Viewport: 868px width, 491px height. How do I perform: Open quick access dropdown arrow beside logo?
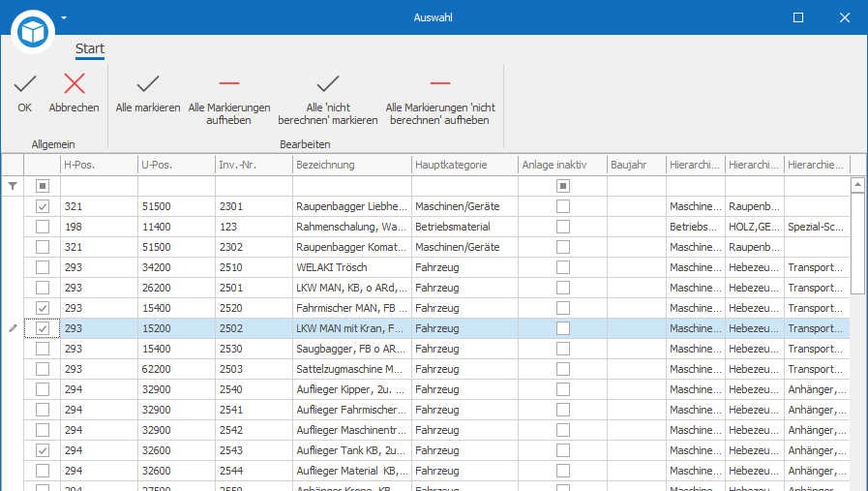click(x=64, y=17)
